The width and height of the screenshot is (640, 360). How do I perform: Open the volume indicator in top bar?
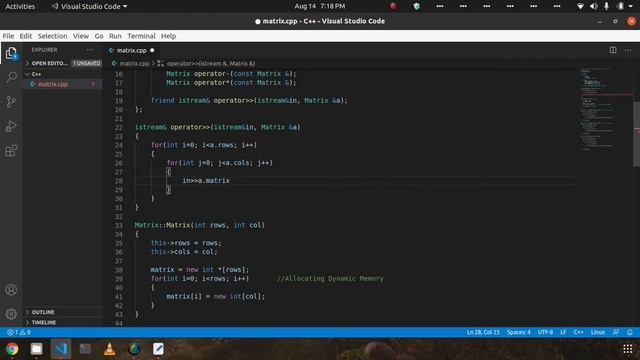[x=593, y=6]
